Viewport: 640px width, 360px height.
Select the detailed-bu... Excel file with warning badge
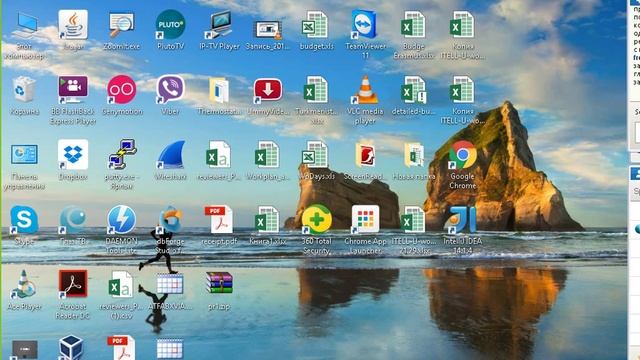414,90
